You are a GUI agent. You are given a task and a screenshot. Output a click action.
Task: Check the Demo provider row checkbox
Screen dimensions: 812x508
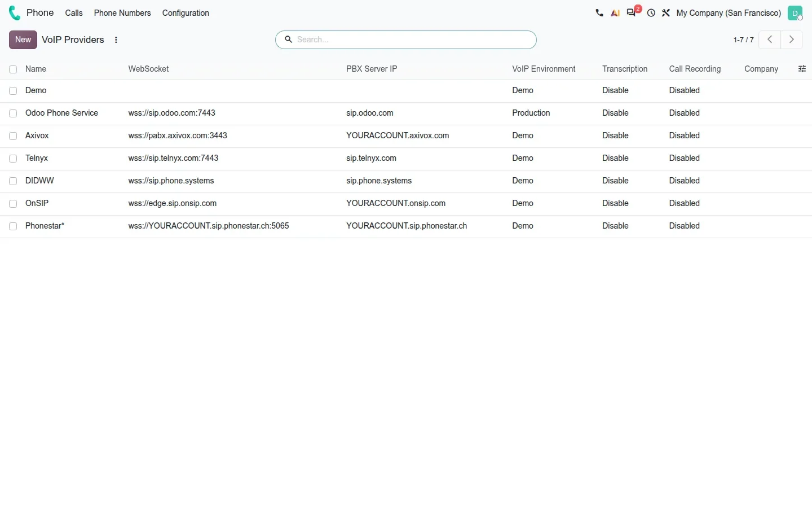(13, 91)
